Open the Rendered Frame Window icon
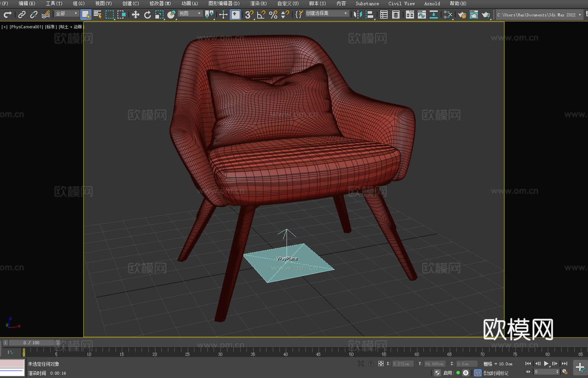Screen dimensions: 588x378 (474, 14)
